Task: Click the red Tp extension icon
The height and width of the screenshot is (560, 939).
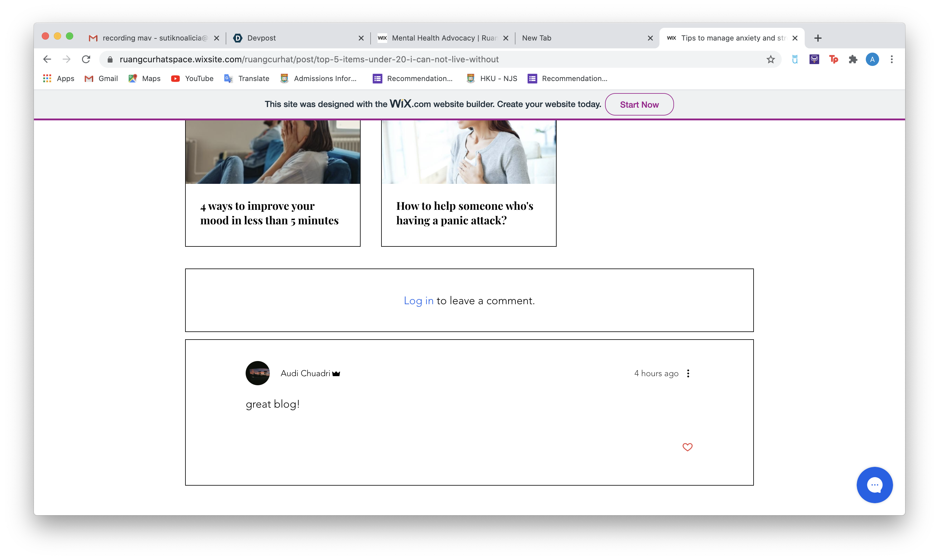Action: (x=833, y=59)
